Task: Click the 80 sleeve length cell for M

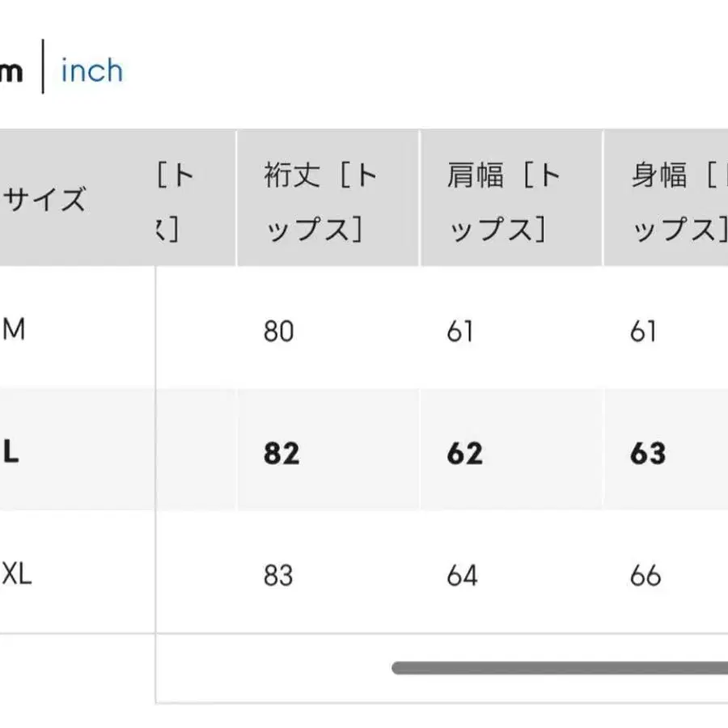Action: pyautogui.click(x=279, y=332)
